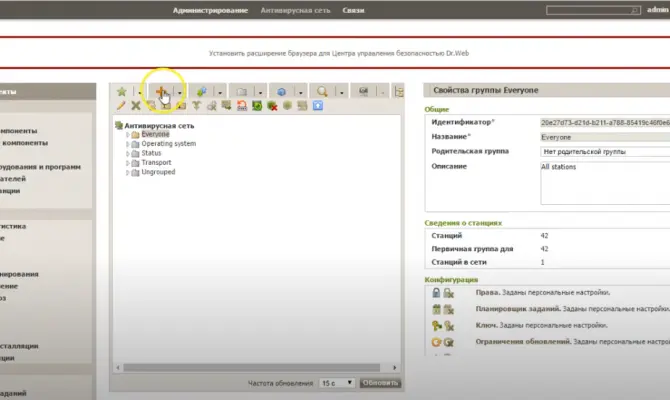The height and width of the screenshot is (400, 670).
Task: Click the orange plus Add station icon
Action: pyautogui.click(x=161, y=91)
